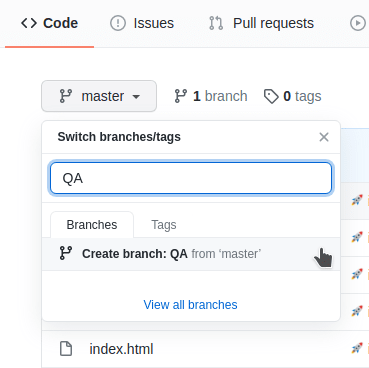Open the index.html file

click(121, 349)
